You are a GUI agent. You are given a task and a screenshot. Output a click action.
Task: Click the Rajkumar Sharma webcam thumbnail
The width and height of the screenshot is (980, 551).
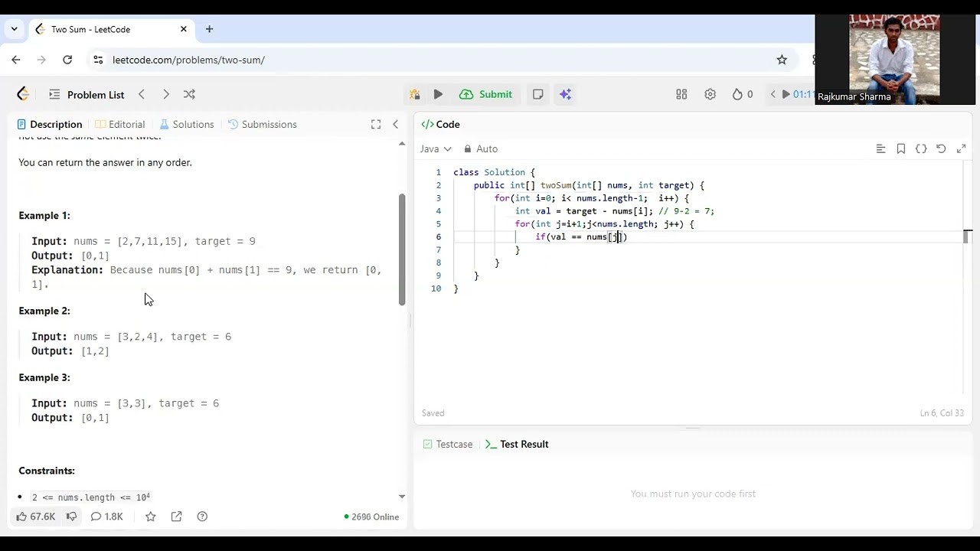tap(894, 60)
